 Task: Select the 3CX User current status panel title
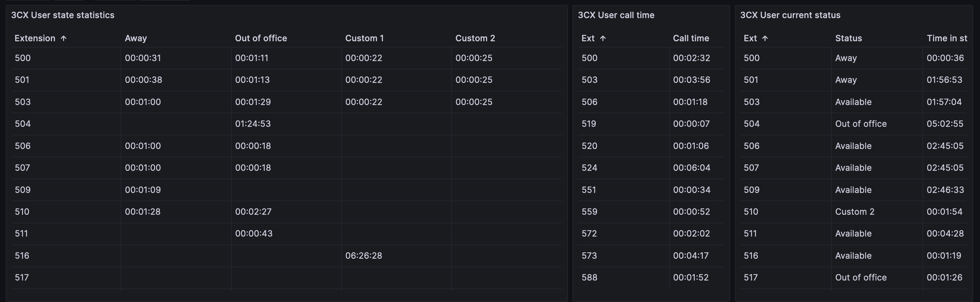click(790, 15)
